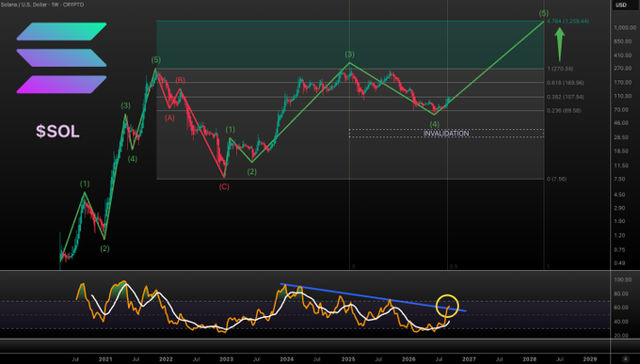Click the 20.00 RSI scale label

coord(621,336)
